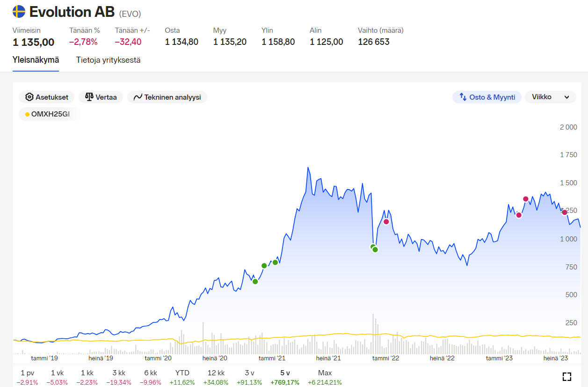
Task: Select the 1 kk time range
Action: (87, 373)
